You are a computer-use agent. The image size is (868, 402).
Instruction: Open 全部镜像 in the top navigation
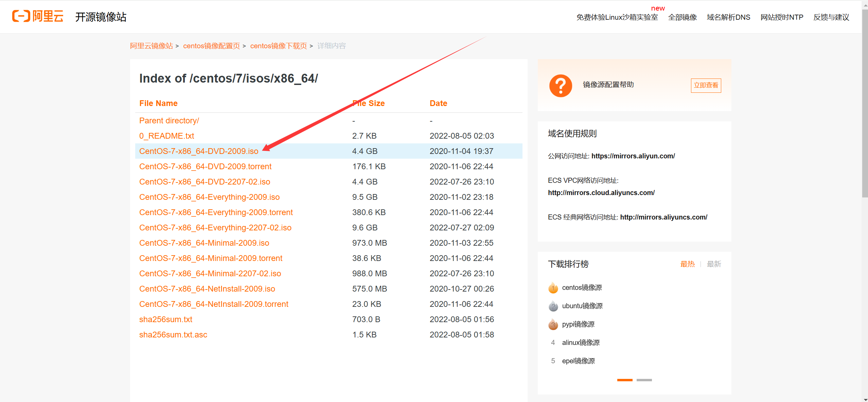[x=682, y=17]
